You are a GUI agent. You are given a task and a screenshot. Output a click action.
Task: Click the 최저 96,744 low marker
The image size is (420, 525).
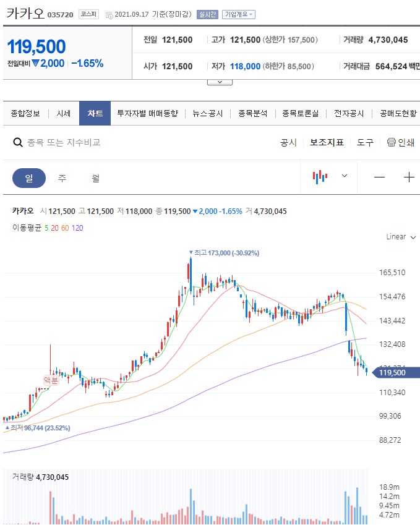(38, 428)
